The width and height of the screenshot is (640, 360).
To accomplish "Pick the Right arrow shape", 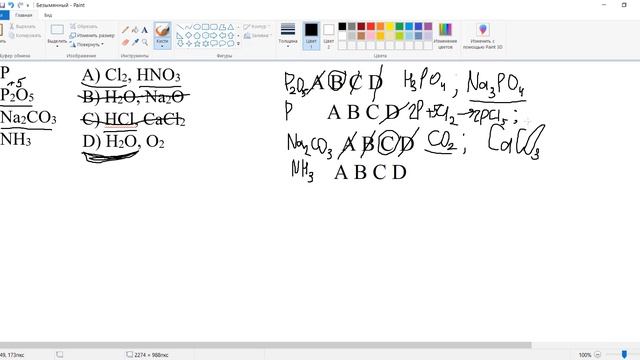I will click(214, 36).
